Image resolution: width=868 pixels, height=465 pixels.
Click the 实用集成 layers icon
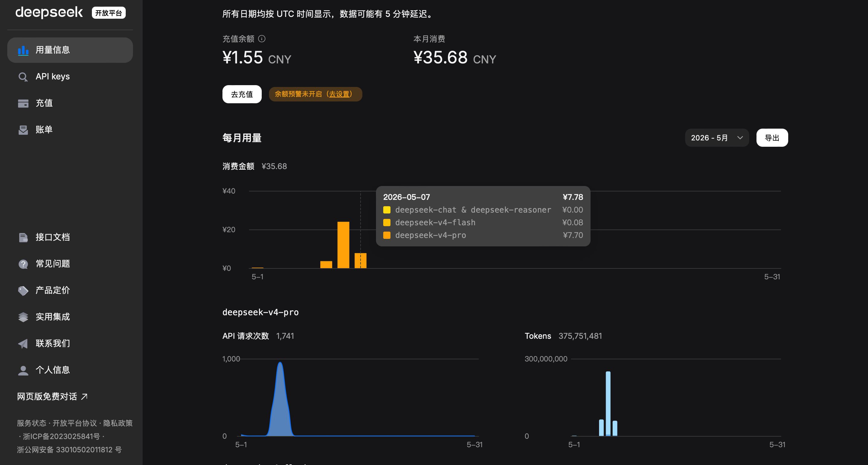(x=23, y=317)
